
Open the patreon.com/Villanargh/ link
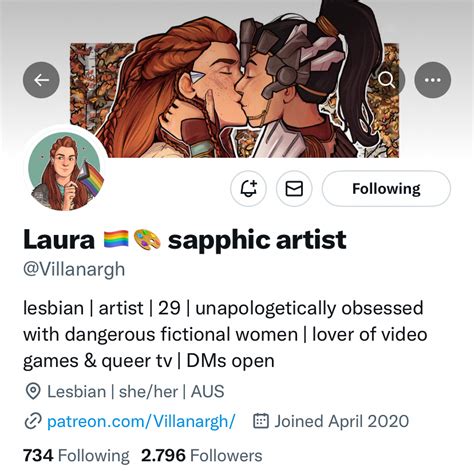141,421
